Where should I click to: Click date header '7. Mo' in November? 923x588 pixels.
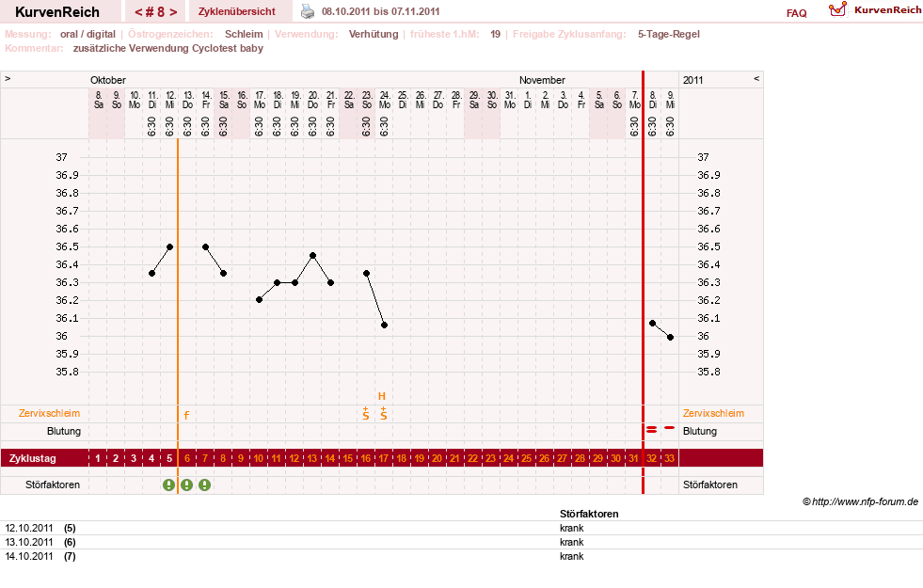coord(634,100)
